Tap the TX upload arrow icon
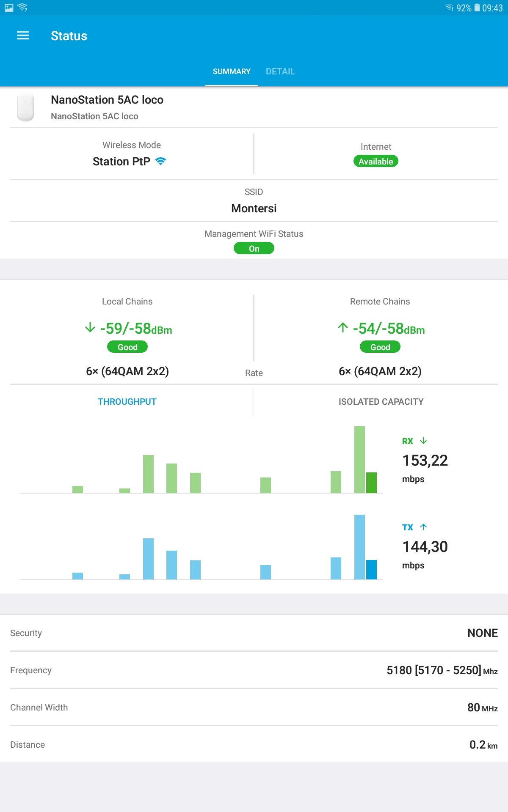Viewport: 508px width, 812px height. click(423, 527)
